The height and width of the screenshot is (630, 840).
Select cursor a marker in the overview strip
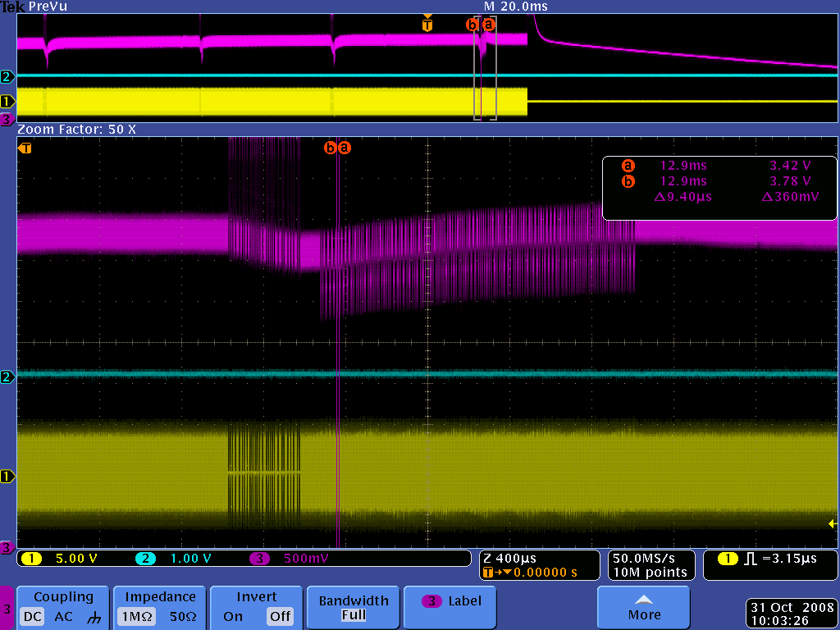[488, 25]
